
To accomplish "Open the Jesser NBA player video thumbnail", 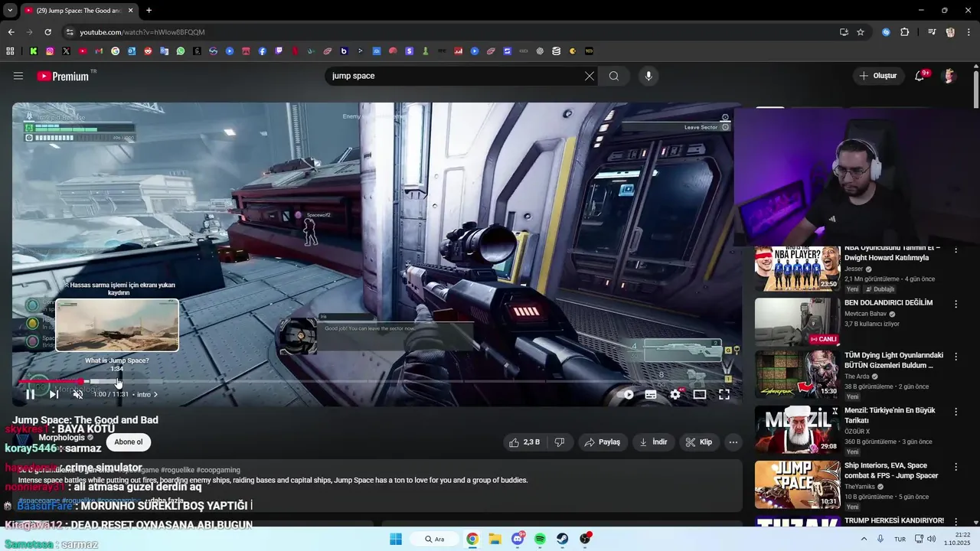I will coord(797,268).
